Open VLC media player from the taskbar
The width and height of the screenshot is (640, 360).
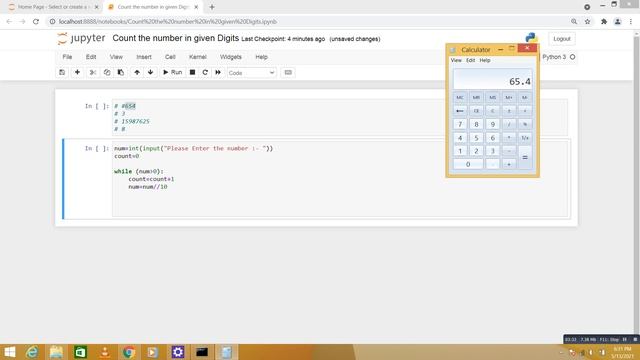(x=105, y=352)
